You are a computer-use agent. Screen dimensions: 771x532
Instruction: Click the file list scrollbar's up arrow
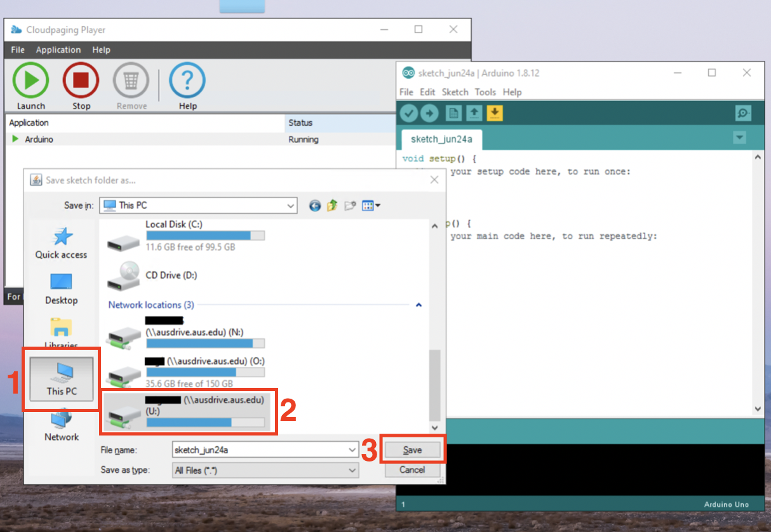point(435,225)
